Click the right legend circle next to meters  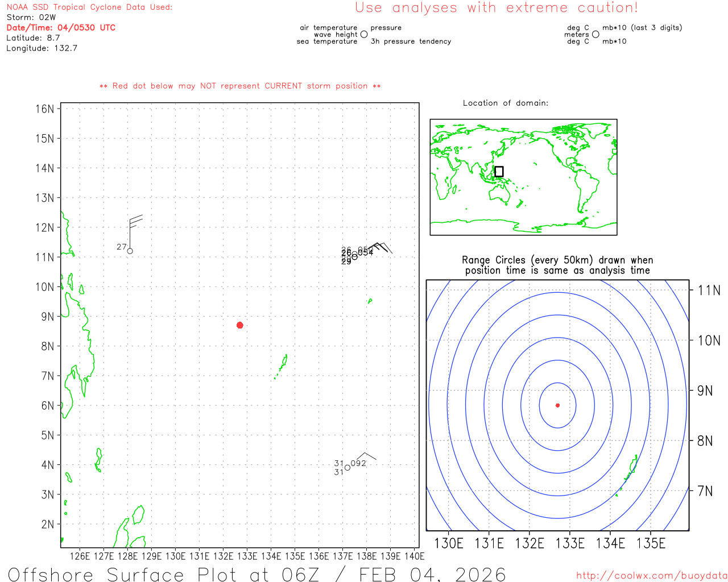(595, 34)
